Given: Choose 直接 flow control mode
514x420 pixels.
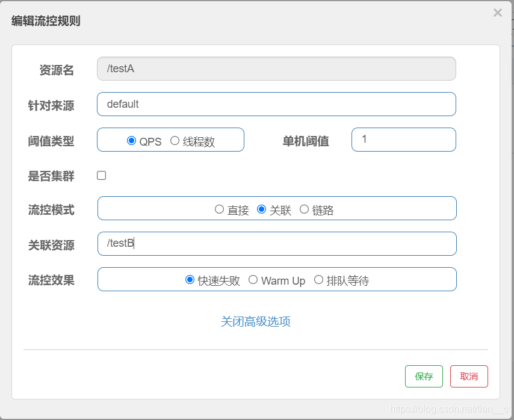Looking at the screenshot, I should [x=219, y=209].
